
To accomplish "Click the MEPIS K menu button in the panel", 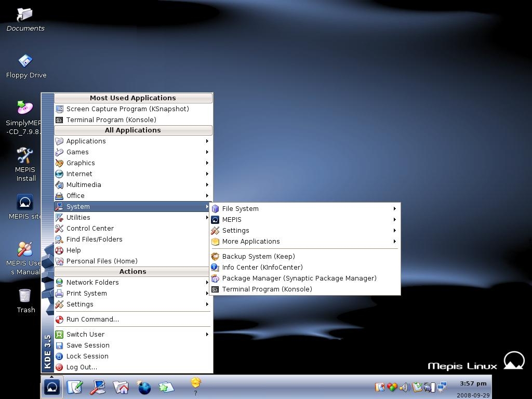I will click(x=52, y=387).
